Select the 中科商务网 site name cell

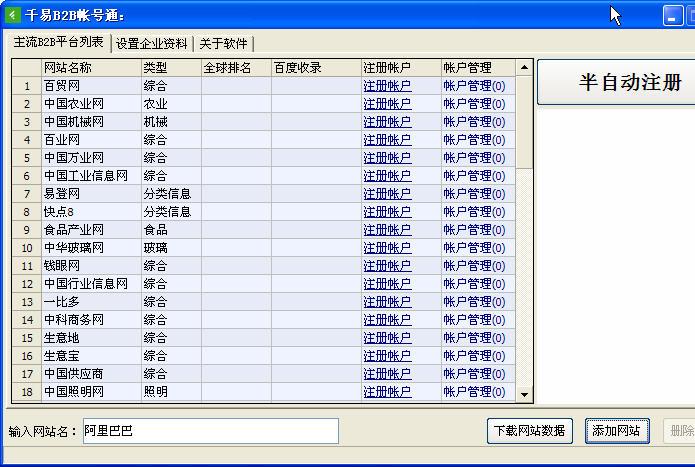coord(91,320)
